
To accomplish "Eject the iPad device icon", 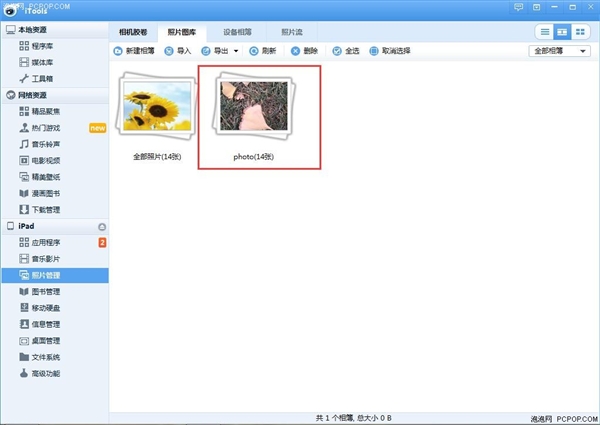I will (x=102, y=227).
